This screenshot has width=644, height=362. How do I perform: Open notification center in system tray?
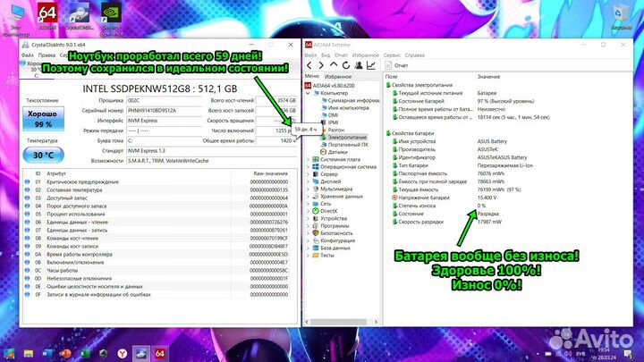click(629, 353)
